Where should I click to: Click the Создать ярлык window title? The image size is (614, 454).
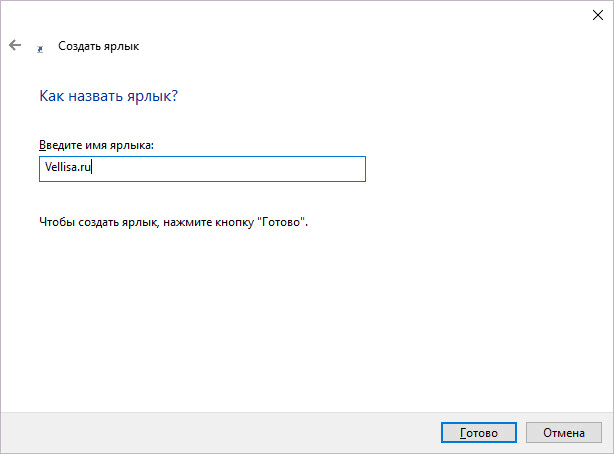(x=99, y=46)
